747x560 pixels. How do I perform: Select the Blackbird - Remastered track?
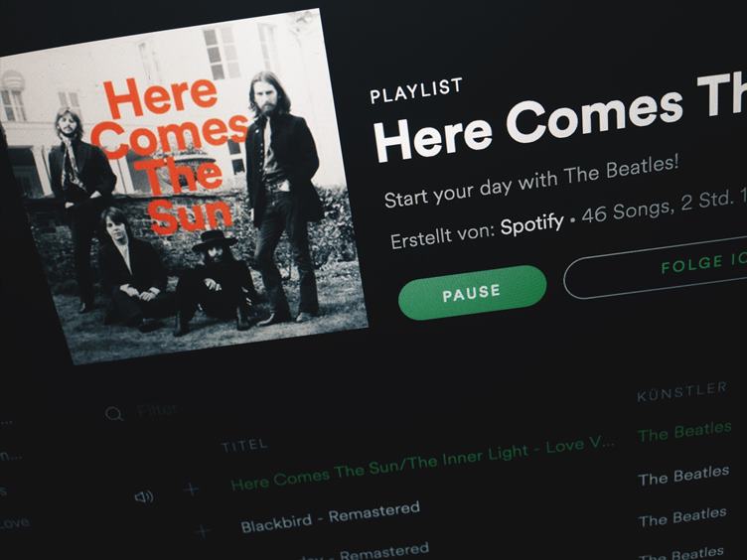click(x=330, y=517)
